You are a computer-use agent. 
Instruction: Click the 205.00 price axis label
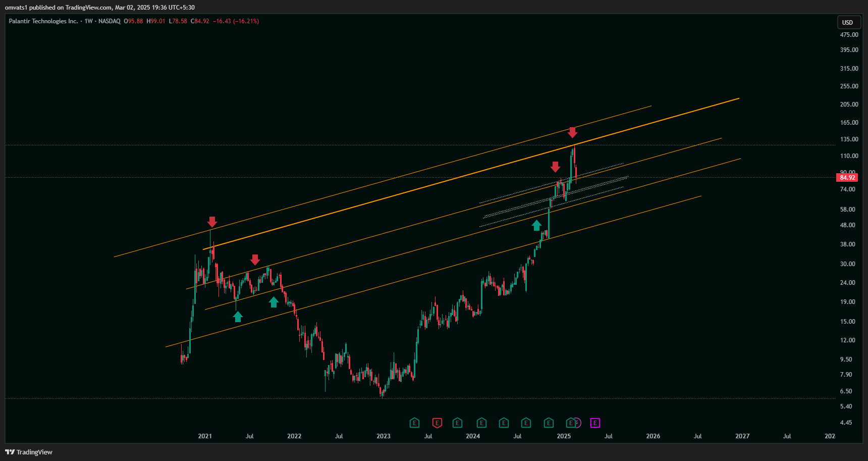(x=849, y=105)
